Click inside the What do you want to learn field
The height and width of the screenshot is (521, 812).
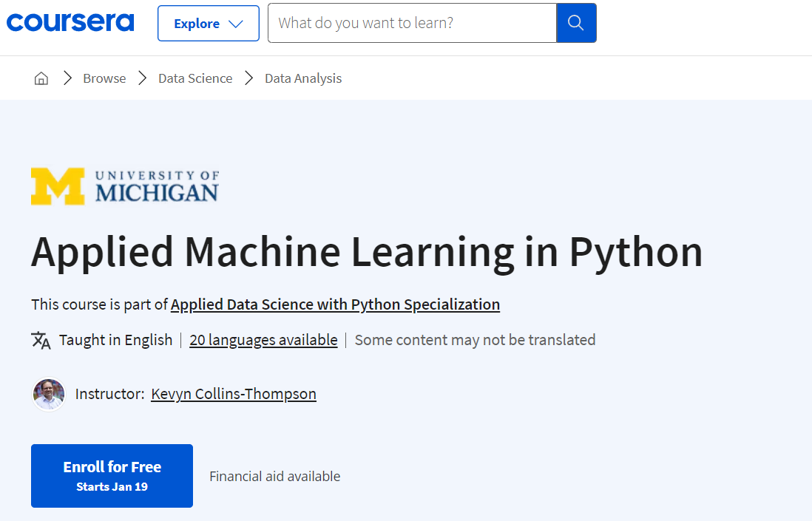411,23
